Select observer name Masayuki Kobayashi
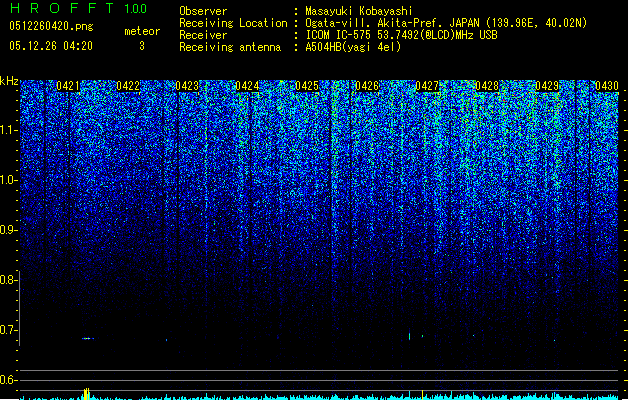Viewport: 629px width, 400px height. [x=359, y=11]
